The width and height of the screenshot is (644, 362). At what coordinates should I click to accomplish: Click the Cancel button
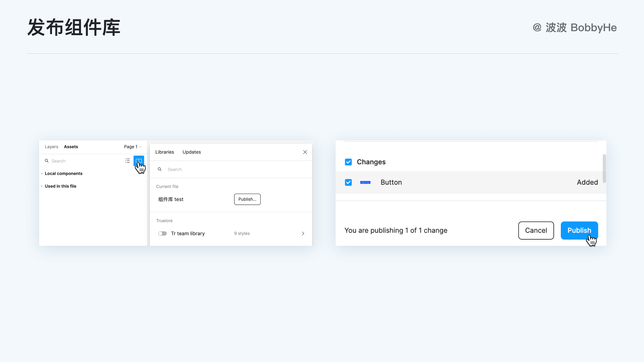536,231
